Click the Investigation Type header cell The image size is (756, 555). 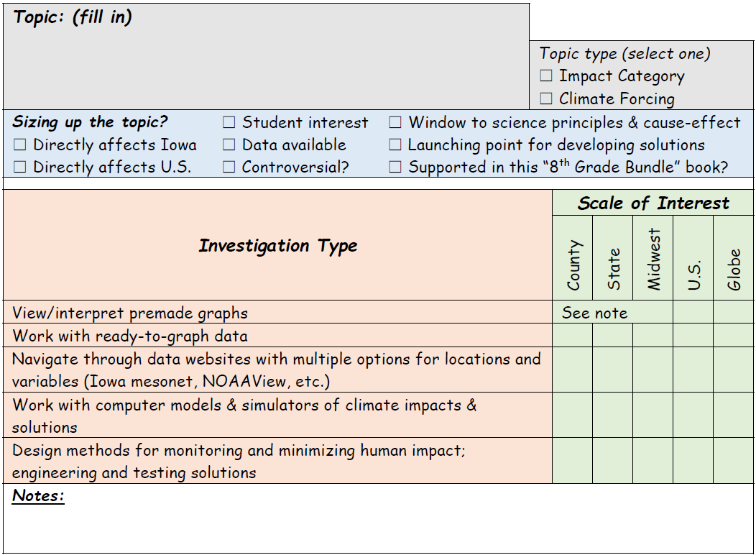click(x=277, y=246)
